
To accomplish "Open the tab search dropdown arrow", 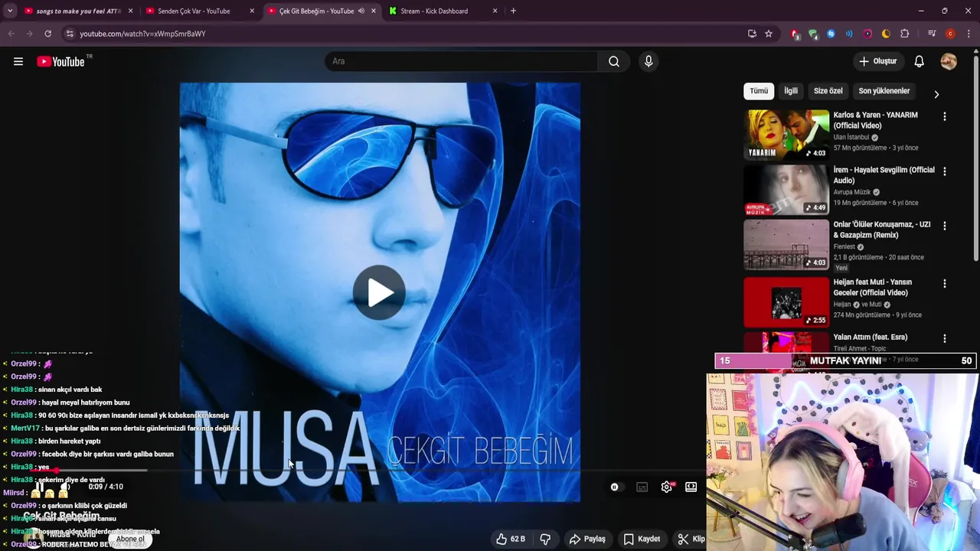I will [9, 11].
